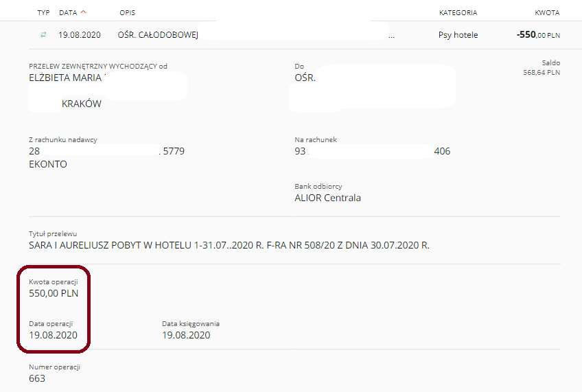Click the Kwota operacji value 550,00 PLN
The height and width of the screenshot is (392, 582).
(x=54, y=293)
